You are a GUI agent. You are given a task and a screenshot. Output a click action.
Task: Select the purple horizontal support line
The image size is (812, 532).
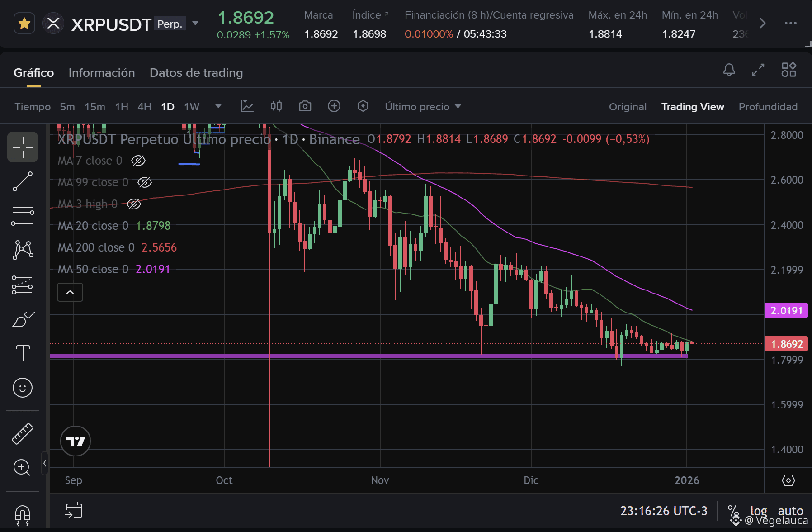(368, 356)
